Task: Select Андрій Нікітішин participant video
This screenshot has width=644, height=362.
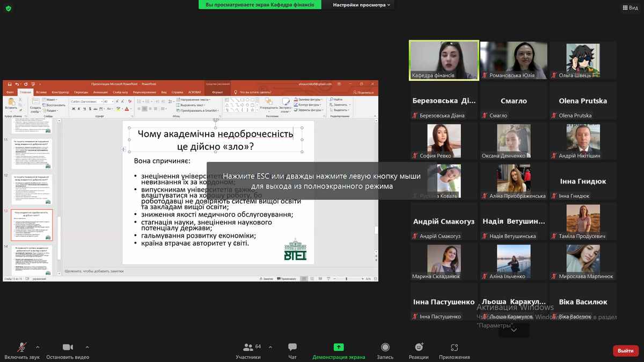Action: click(583, 141)
